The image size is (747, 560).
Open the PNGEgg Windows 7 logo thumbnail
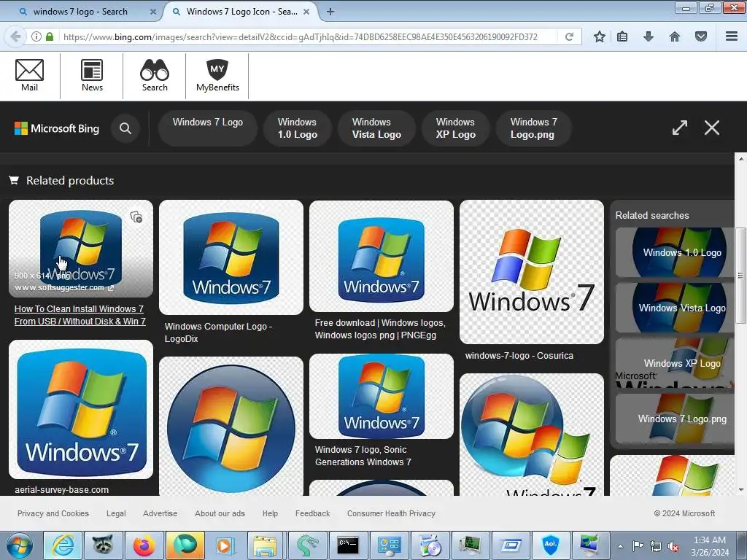381,256
